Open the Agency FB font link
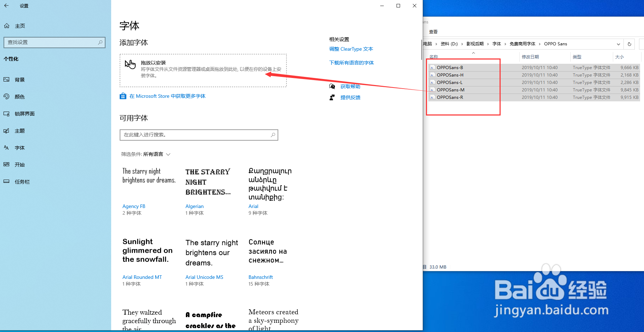 pos(134,206)
